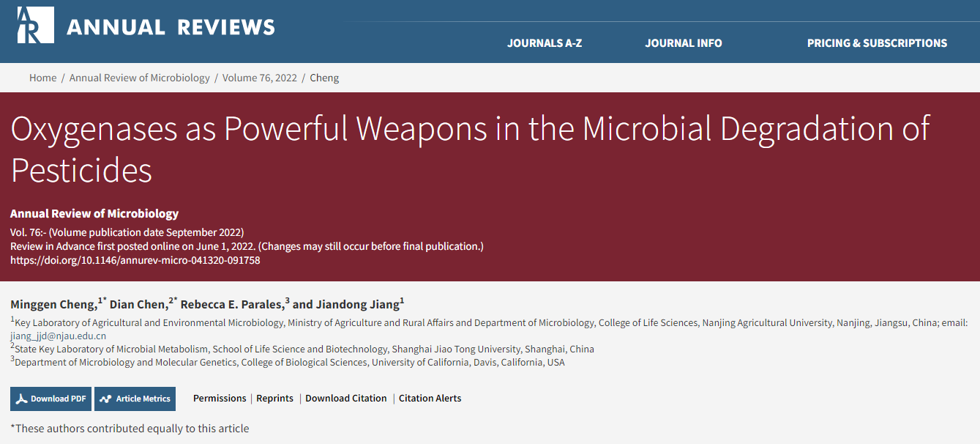Go to Home breadcrumb link
The height and width of the screenshot is (444, 980).
(42, 78)
